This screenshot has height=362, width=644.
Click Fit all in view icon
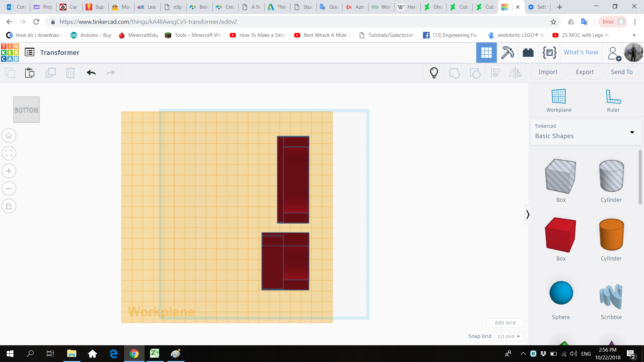coord(9,154)
